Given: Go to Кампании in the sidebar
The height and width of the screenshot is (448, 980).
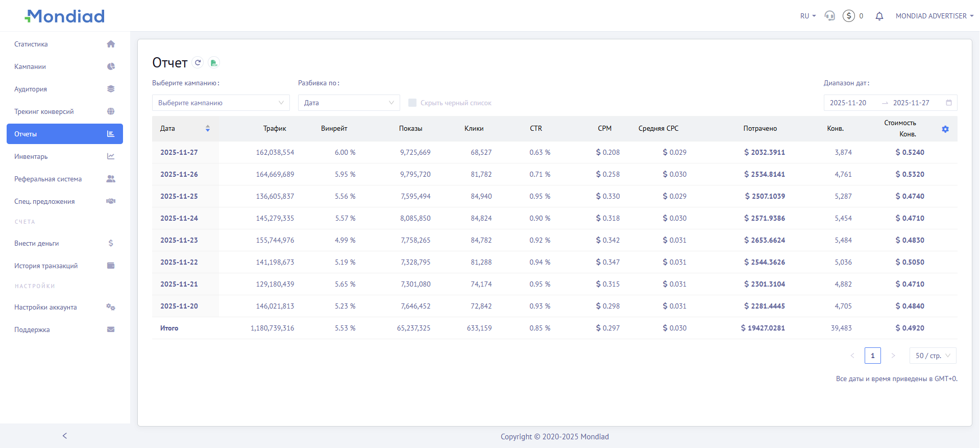Looking at the screenshot, I should (30, 66).
